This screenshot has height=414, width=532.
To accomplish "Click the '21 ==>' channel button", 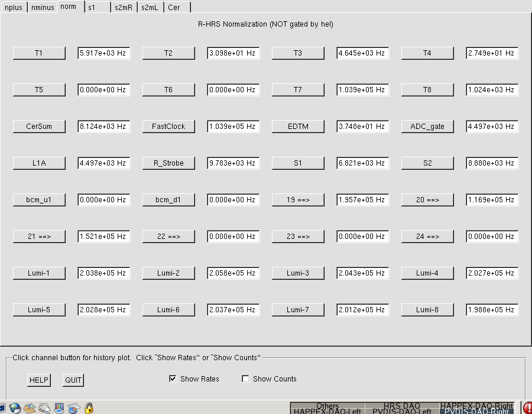I will (x=39, y=236).
